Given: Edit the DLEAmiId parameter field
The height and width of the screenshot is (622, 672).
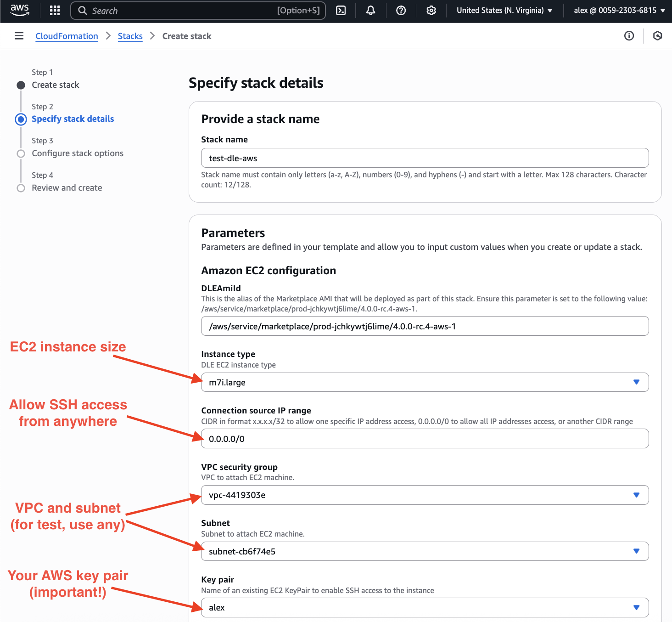Looking at the screenshot, I should tap(425, 326).
